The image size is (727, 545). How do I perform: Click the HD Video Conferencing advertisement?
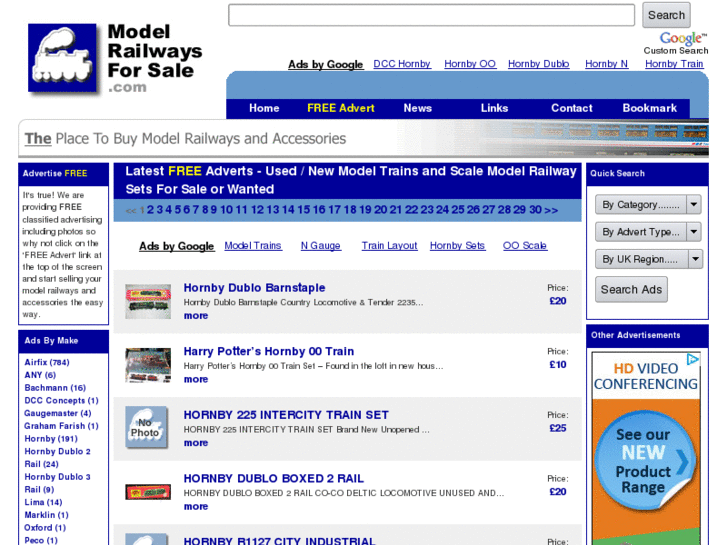click(x=646, y=448)
